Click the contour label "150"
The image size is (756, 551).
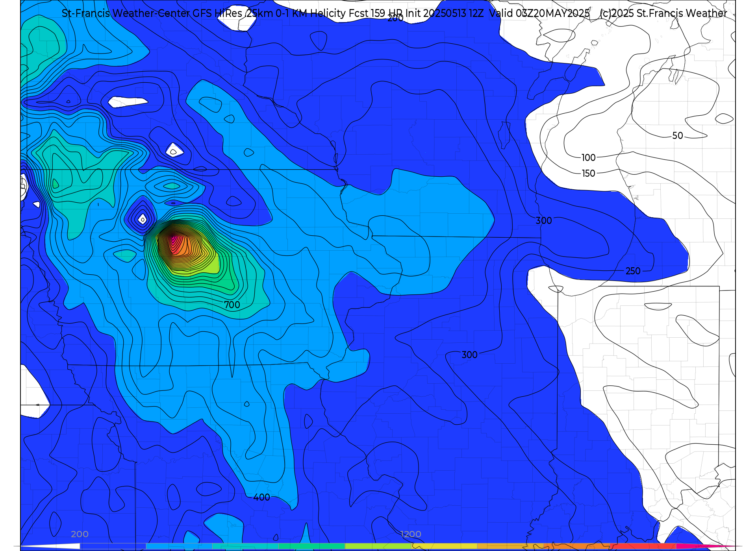[x=589, y=174]
